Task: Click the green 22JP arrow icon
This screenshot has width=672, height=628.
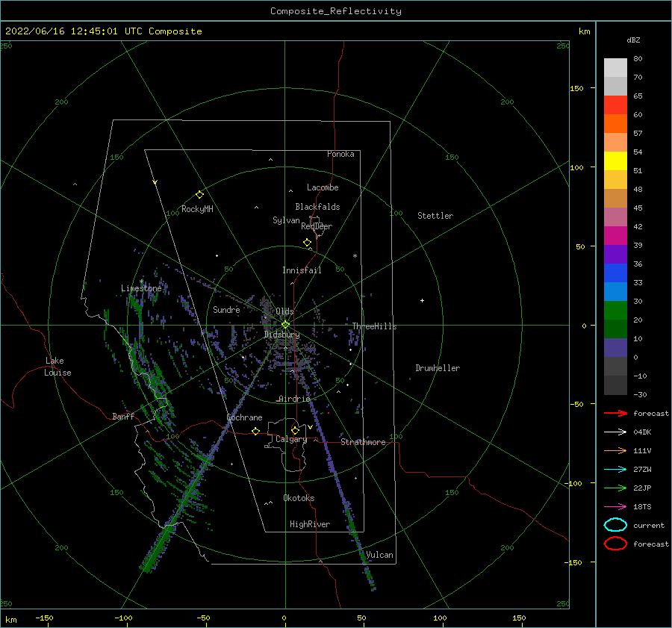Action: pos(615,488)
